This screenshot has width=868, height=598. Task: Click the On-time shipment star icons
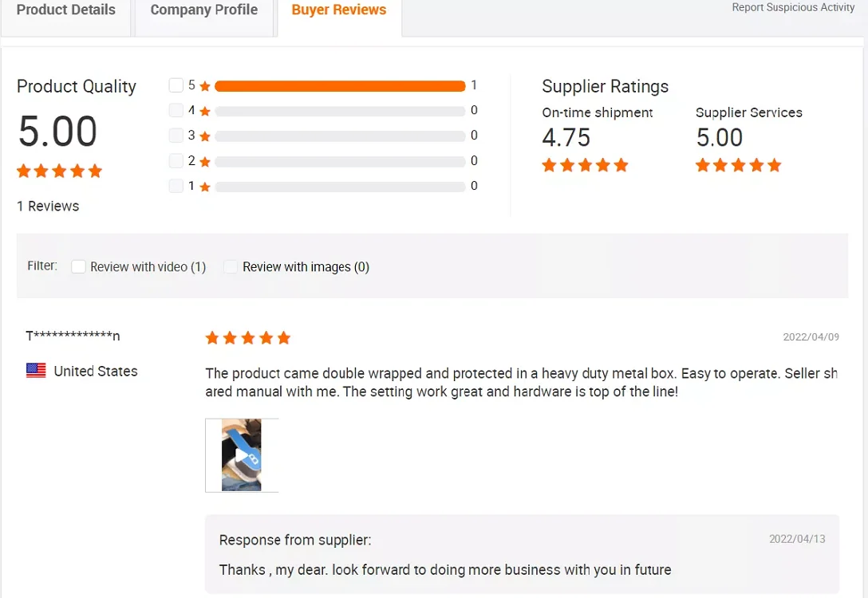[x=585, y=165]
